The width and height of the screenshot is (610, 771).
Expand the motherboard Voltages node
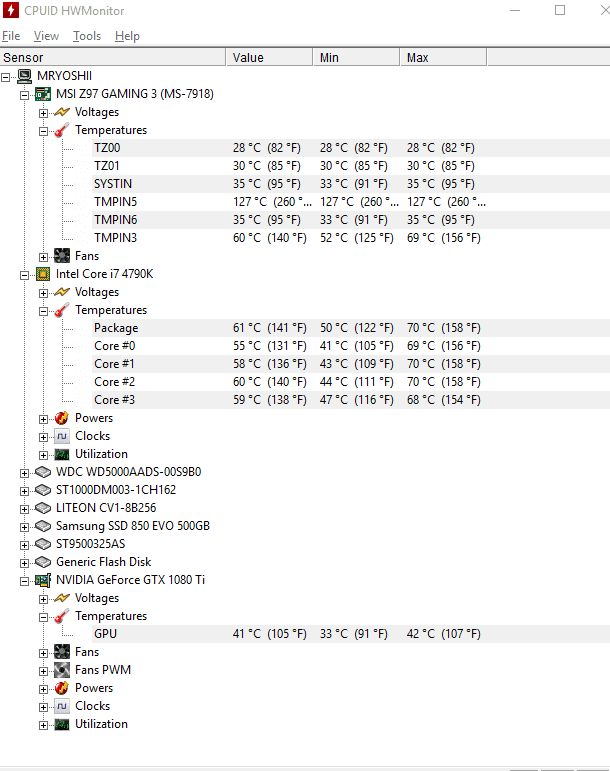pos(43,113)
